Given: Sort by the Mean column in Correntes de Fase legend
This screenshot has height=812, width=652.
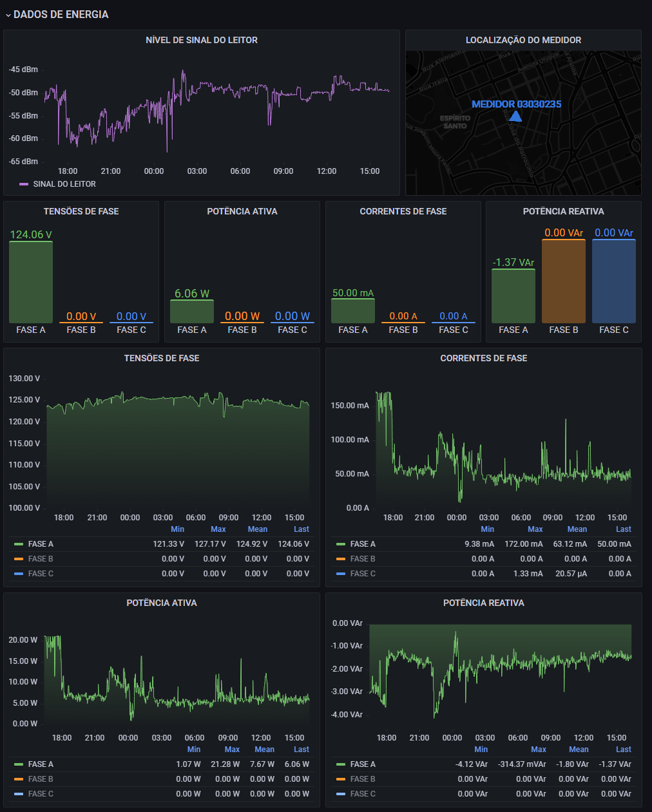Looking at the screenshot, I should click(577, 529).
